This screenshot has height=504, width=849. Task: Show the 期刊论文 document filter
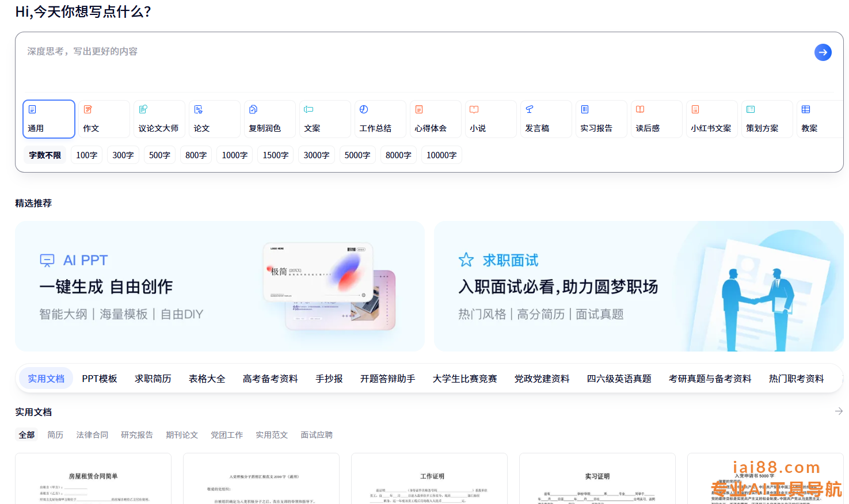(182, 435)
